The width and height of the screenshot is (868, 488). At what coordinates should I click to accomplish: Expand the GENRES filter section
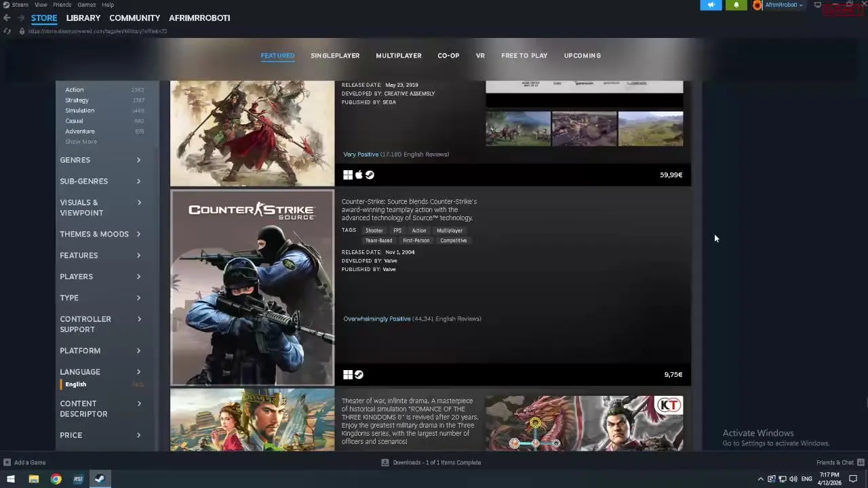click(x=100, y=160)
